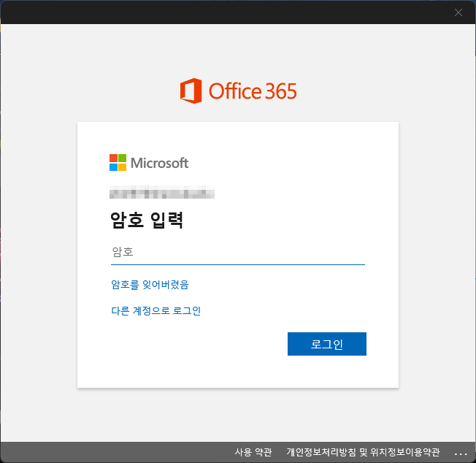Expand the footer ellipsis more options
Image resolution: width=476 pixels, height=463 pixels.
pos(461,454)
